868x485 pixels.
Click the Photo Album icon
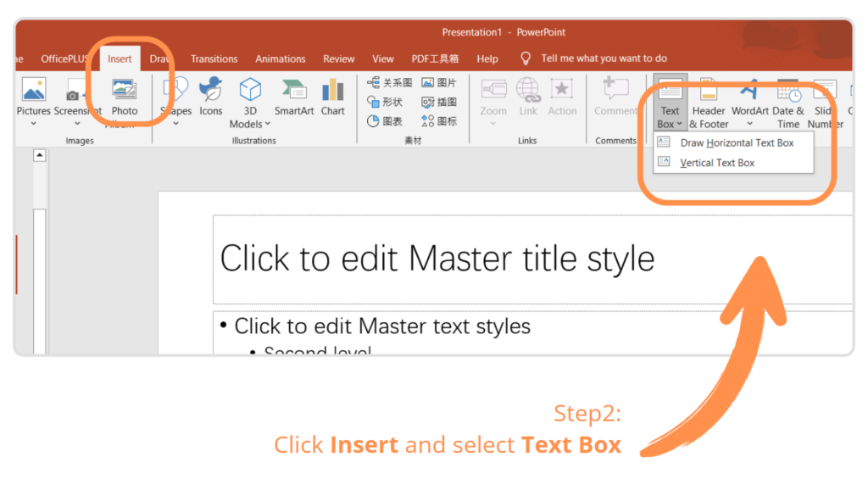[x=125, y=92]
